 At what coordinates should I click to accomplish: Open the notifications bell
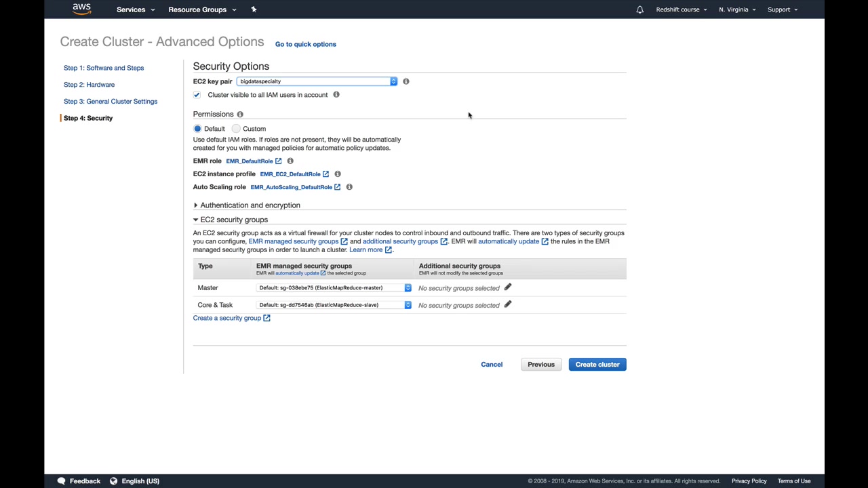(x=639, y=9)
